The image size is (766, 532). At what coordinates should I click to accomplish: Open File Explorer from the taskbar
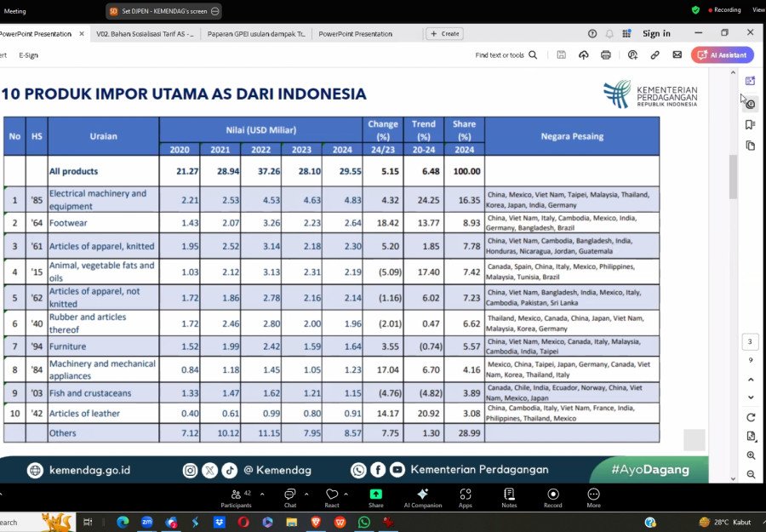292,523
